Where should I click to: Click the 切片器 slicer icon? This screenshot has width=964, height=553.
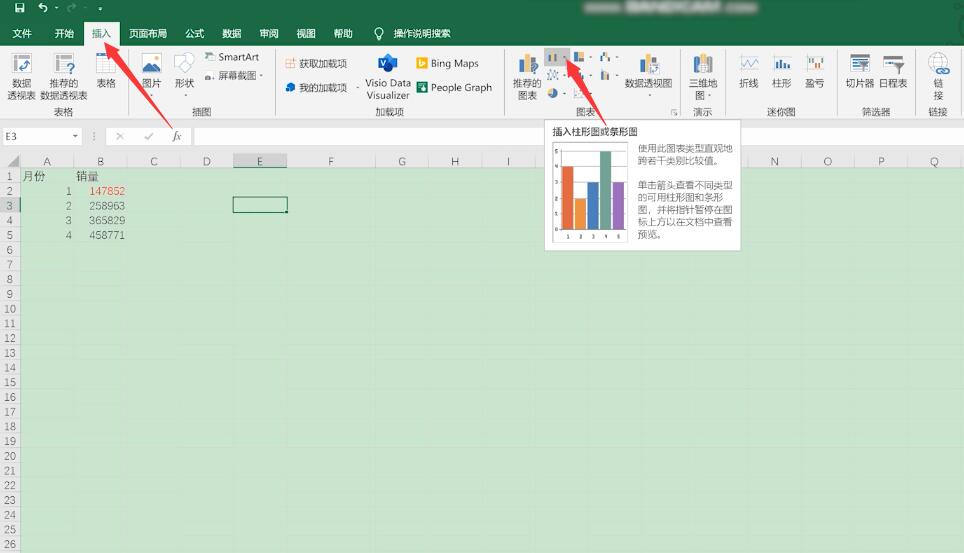tap(859, 71)
